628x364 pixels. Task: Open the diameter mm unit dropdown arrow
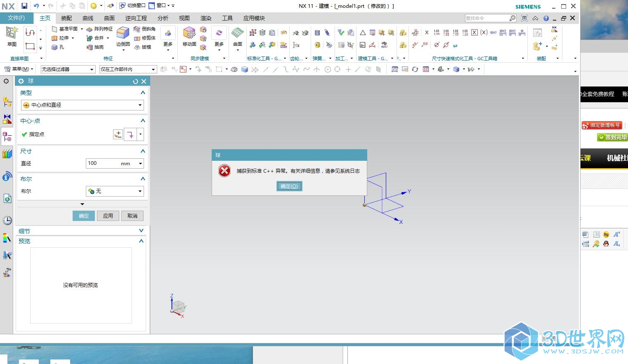[x=140, y=164]
